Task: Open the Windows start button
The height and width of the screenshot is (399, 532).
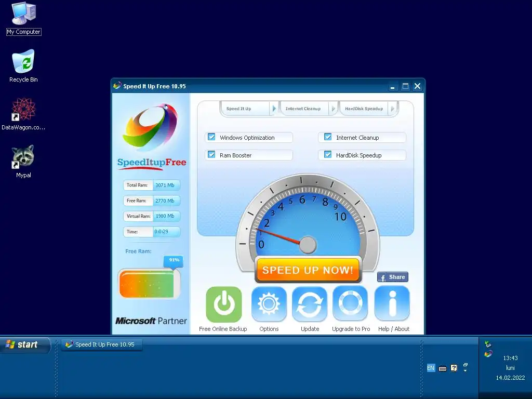Action: click(24, 345)
